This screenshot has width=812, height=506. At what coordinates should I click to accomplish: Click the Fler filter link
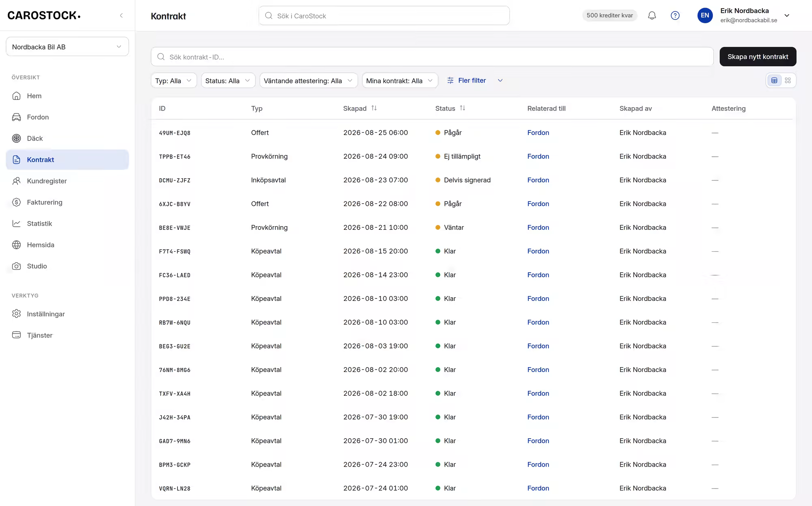(472, 80)
